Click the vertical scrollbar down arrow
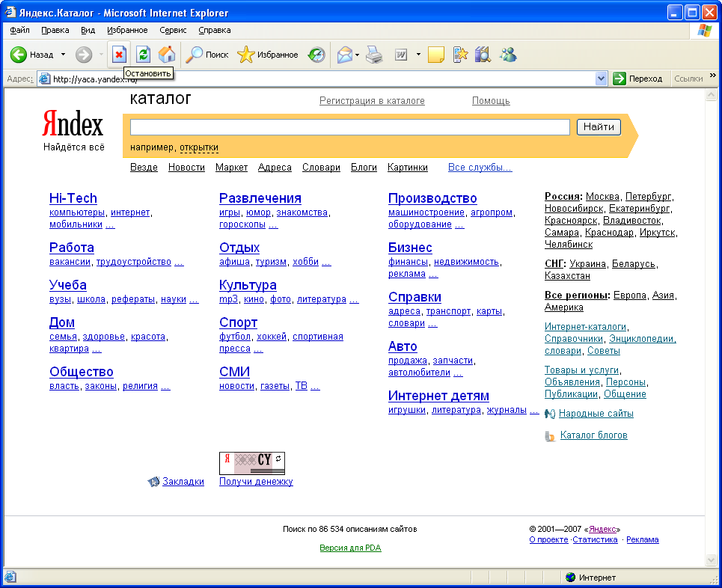This screenshot has height=588, width=722. (x=711, y=560)
